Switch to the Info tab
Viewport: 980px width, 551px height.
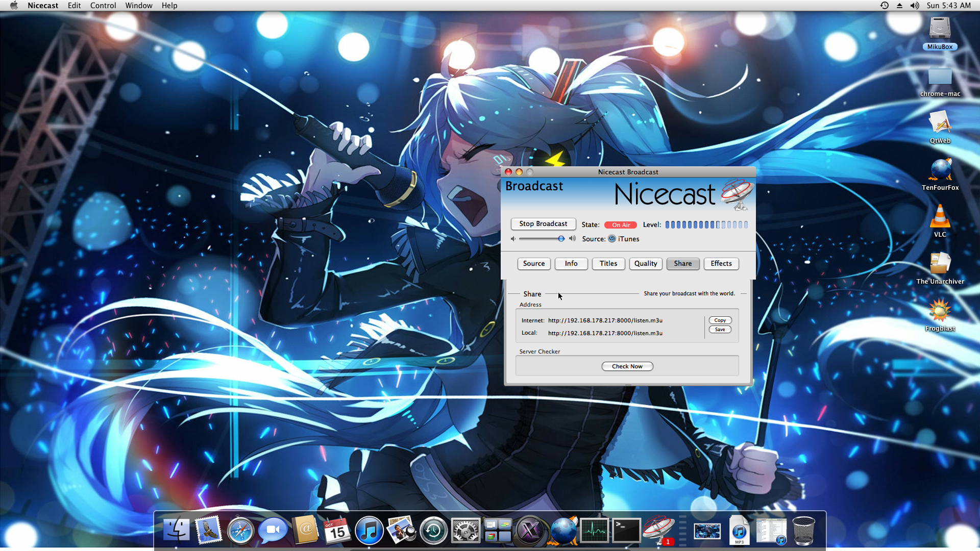571,264
